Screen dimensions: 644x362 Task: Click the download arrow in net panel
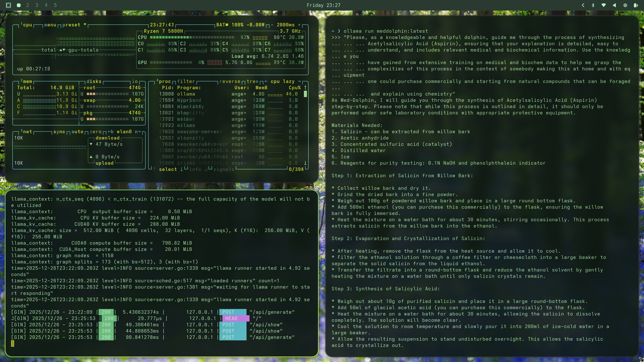click(91, 144)
